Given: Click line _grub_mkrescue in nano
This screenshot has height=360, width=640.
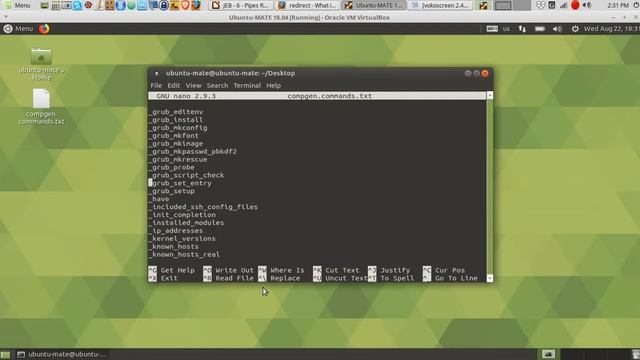Looking at the screenshot, I should point(178,159).
